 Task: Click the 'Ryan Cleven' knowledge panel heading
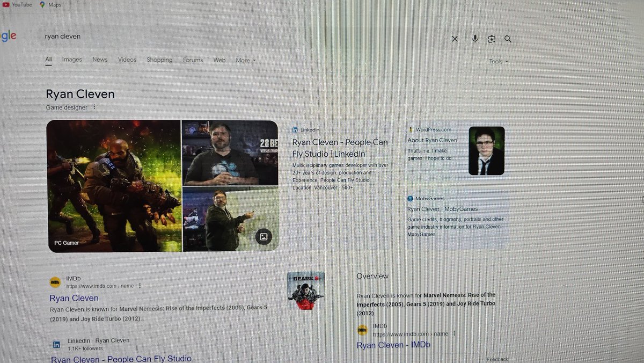point(80,94)
